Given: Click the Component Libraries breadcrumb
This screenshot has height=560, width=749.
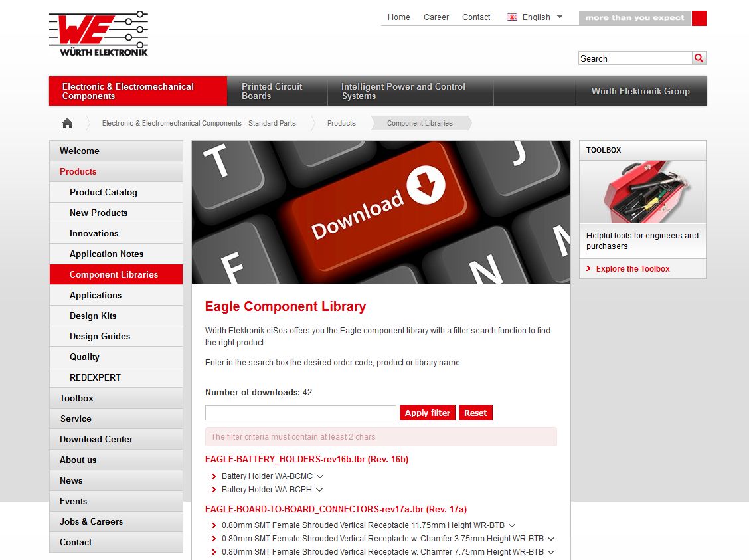Looking at the screenshot, I should coord(420,124).
